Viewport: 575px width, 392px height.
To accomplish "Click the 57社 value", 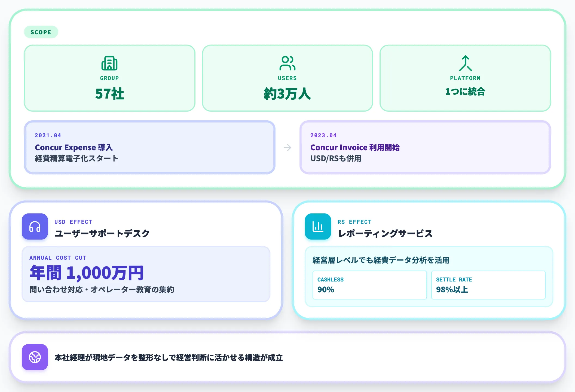I will [109, 94].
